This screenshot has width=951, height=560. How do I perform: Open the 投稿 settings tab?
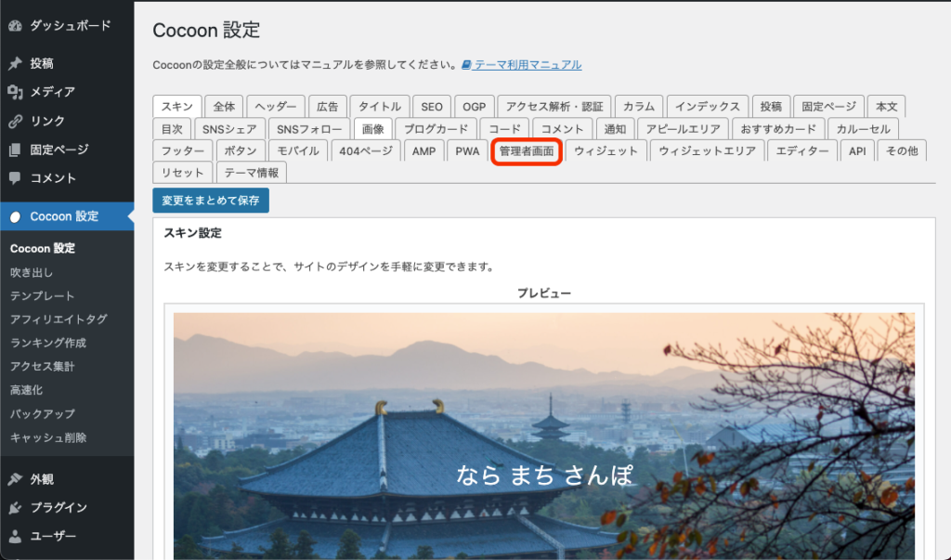771,106
